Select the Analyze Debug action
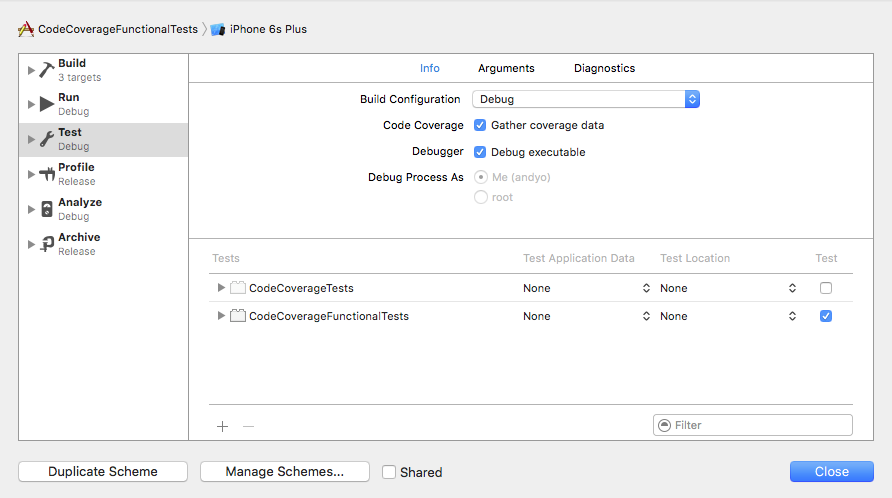Viewport: 892px width, 498px height. (104, 209)
